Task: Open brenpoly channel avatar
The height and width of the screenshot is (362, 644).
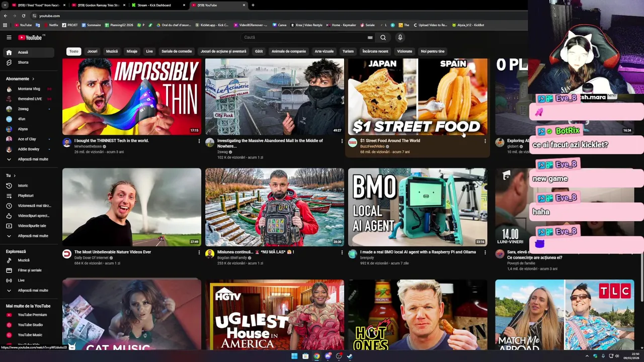Action: (x=353, y=254)
